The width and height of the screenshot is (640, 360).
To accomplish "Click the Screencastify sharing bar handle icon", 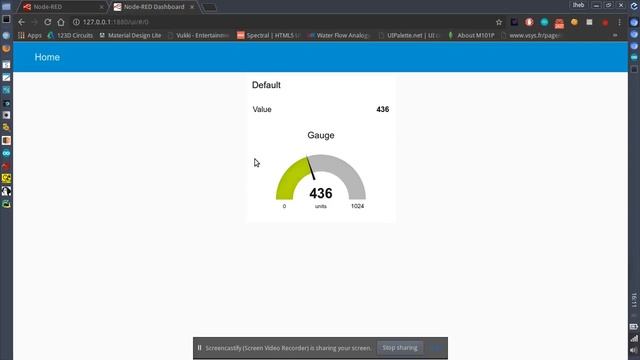I will point(199,348).
